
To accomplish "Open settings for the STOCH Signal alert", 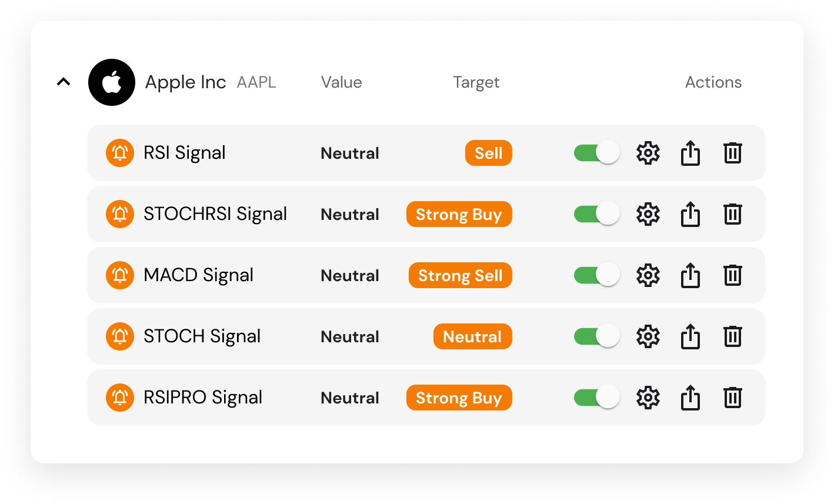I will (648, 336).
